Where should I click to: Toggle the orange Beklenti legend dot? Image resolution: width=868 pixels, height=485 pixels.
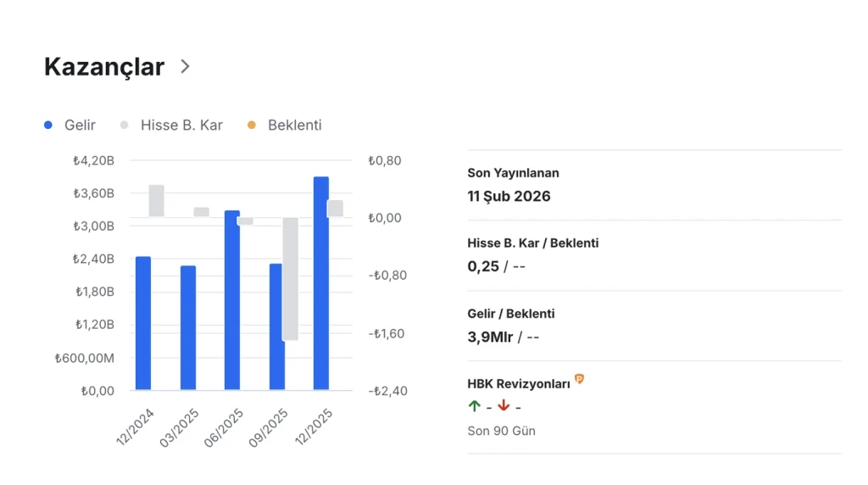251,125
